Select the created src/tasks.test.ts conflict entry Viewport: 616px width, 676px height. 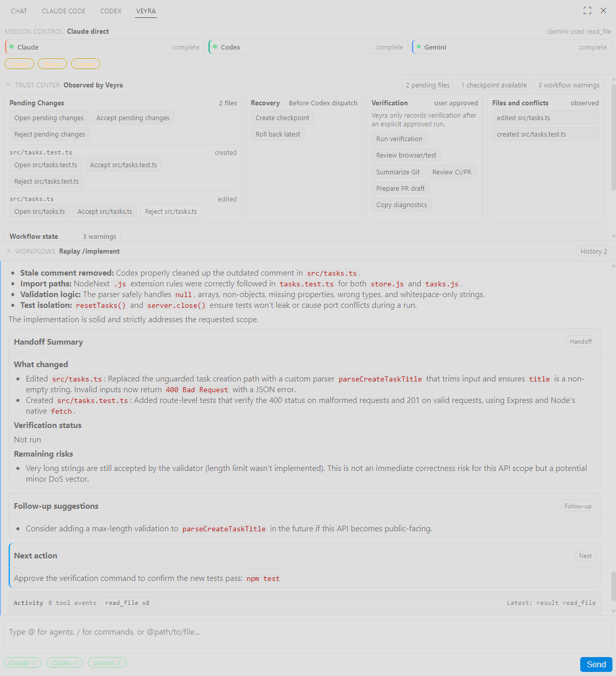(x=545, y=134)
